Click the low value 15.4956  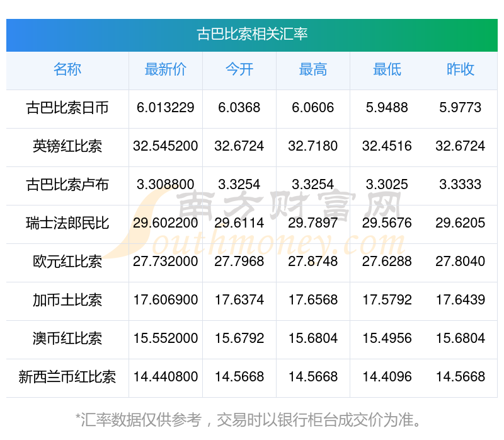point(387,338)
